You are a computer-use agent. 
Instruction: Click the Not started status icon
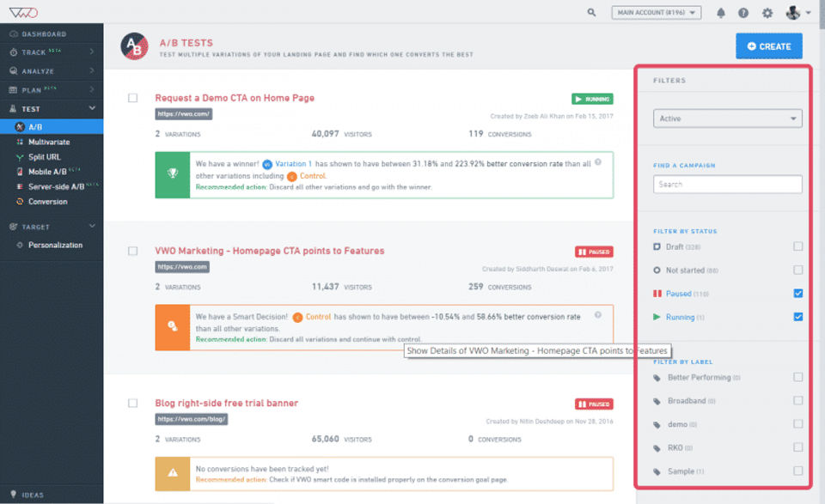[x=657, y=270]
